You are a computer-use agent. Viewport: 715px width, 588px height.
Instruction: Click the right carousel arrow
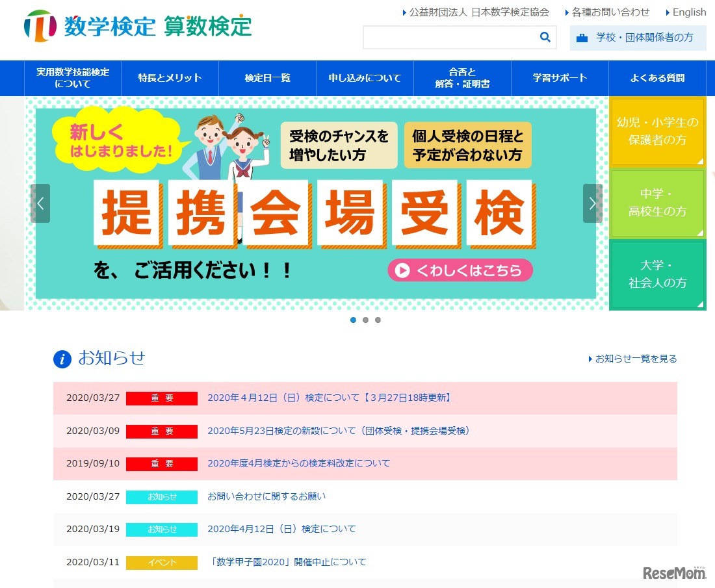pos(592,203)
